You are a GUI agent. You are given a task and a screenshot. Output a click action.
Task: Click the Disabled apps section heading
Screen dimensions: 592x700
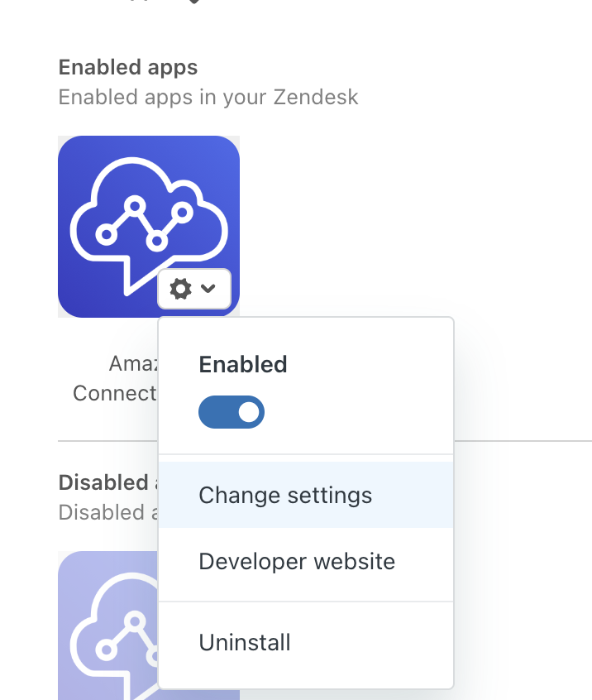(x=103, y=482)
